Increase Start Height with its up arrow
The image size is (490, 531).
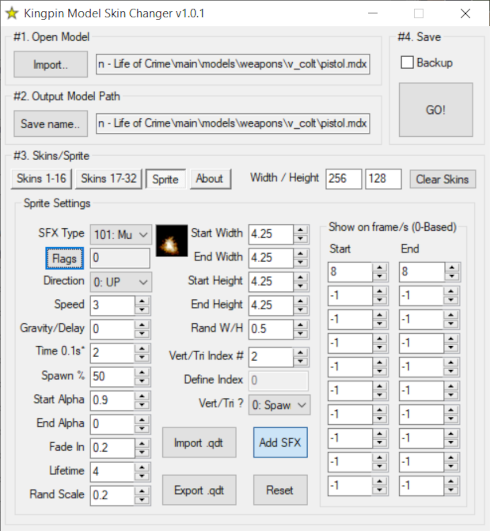(301, 277)
